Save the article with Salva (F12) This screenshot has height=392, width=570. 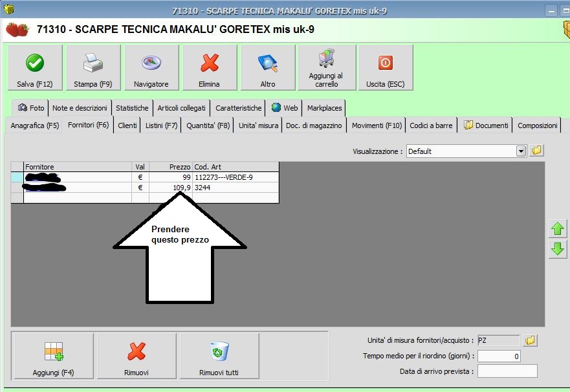coord(35,67)
